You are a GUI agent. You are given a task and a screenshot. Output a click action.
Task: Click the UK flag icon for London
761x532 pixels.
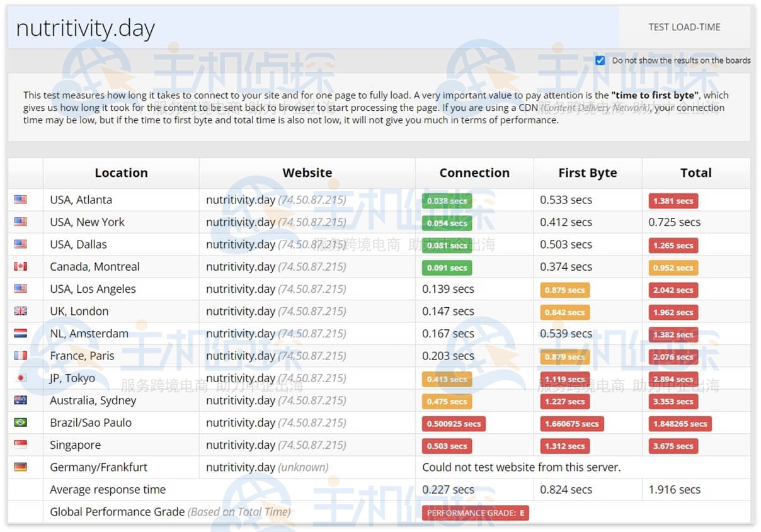coord(21,312)
